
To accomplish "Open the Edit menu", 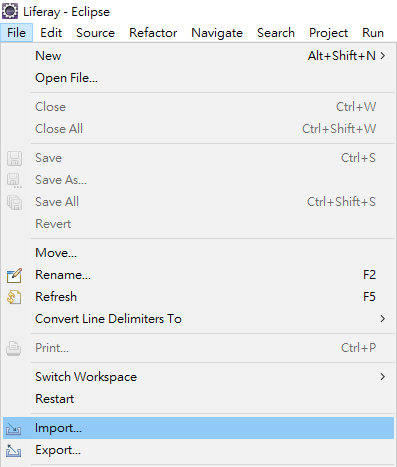I will coord(51,33).
